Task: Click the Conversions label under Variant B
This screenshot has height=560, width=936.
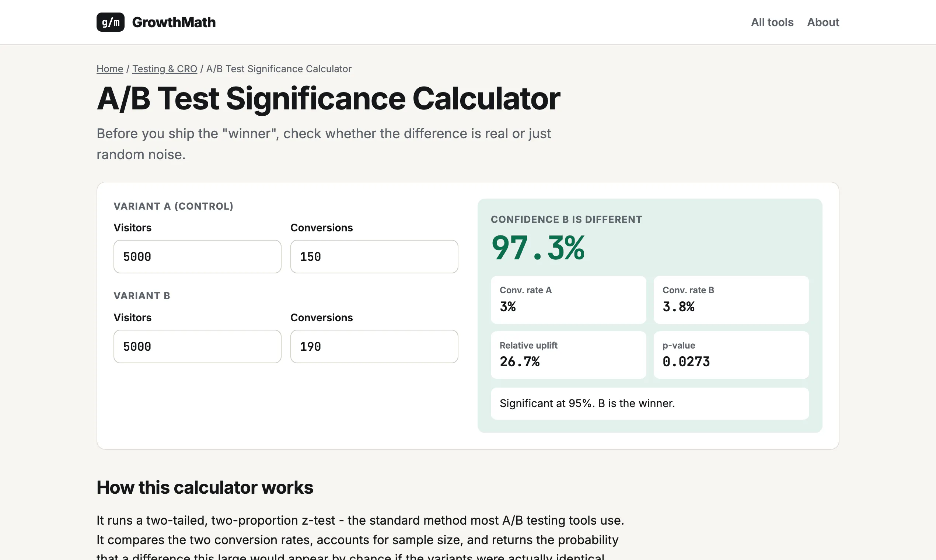Action: [x=322, y=317]
